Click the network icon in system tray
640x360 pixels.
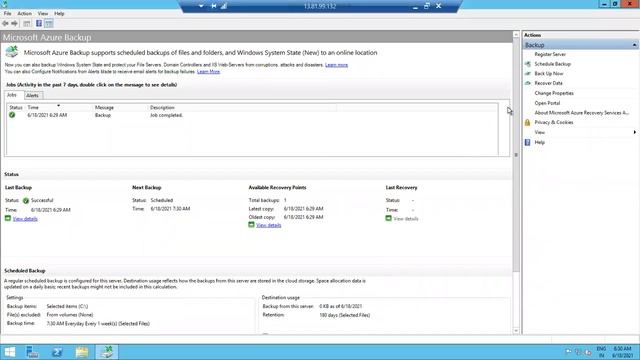pyautogui.click(x=578, y=352)
